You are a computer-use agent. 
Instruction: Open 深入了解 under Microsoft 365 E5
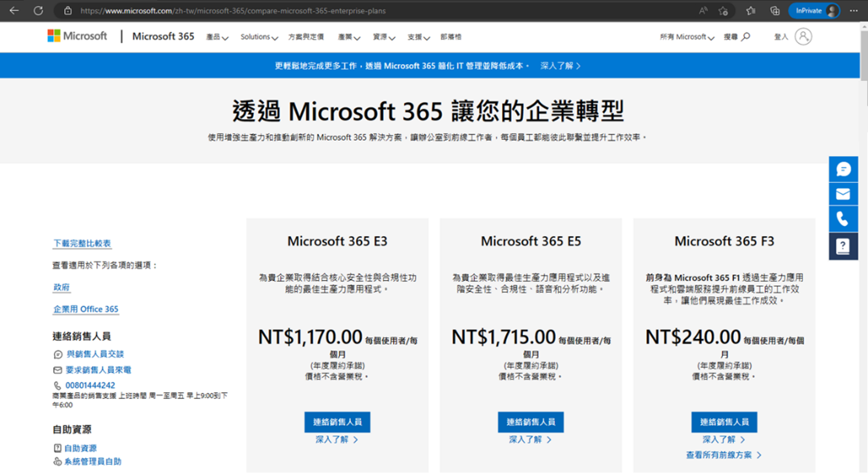coord(530,440)
